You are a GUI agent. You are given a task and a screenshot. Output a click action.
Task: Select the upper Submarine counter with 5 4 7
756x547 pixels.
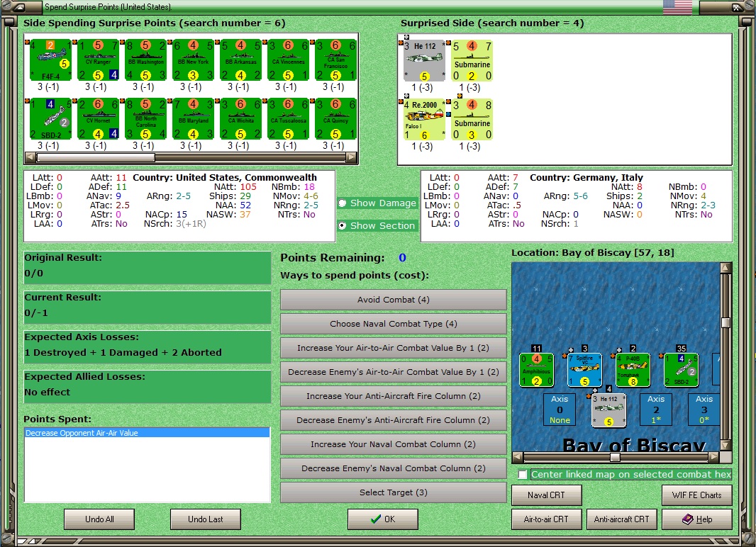tap(472, 61)
